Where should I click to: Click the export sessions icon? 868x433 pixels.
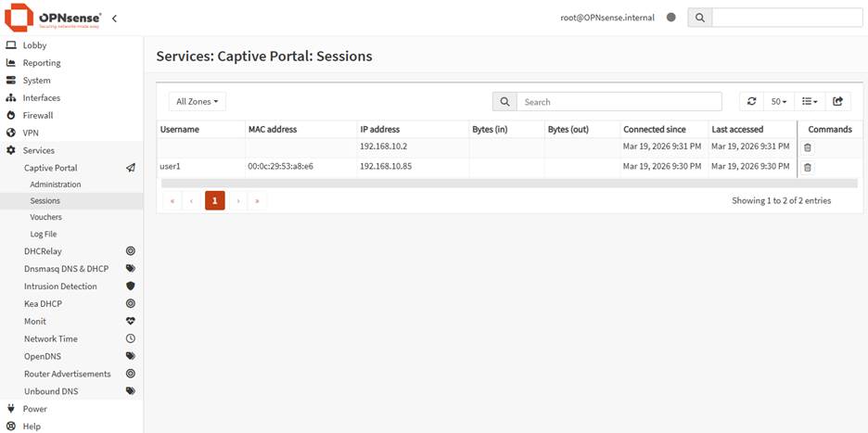point(837,102)
